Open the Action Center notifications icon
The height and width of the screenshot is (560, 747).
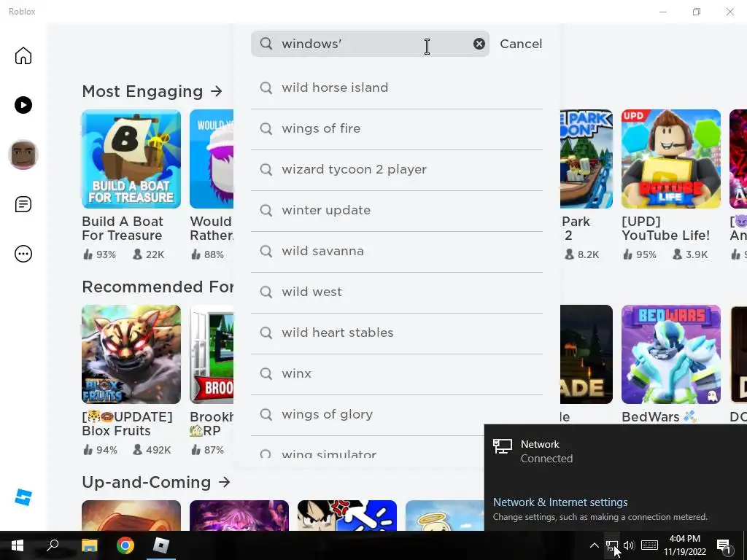724,545
